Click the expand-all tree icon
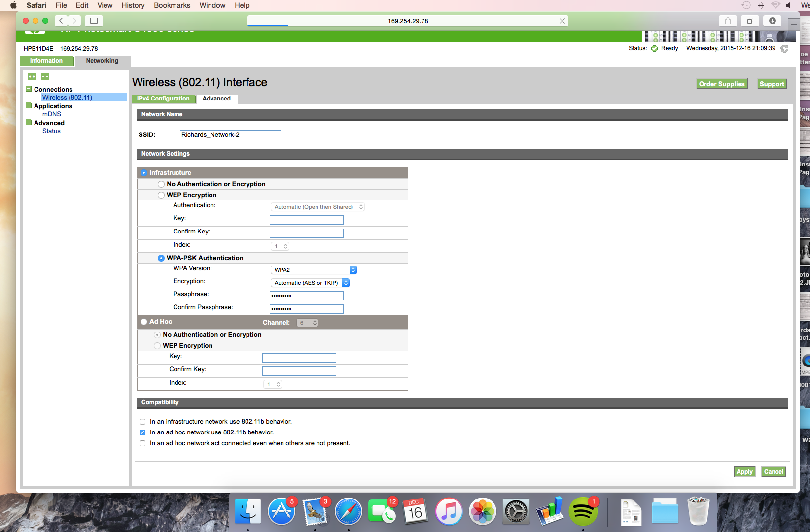810x532 pixels. pos(32,77)
